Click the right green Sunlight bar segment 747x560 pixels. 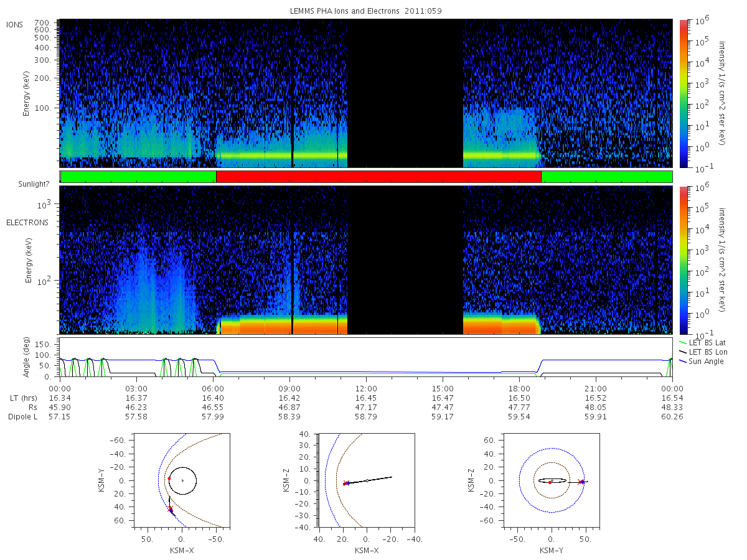tap(607, 177)
